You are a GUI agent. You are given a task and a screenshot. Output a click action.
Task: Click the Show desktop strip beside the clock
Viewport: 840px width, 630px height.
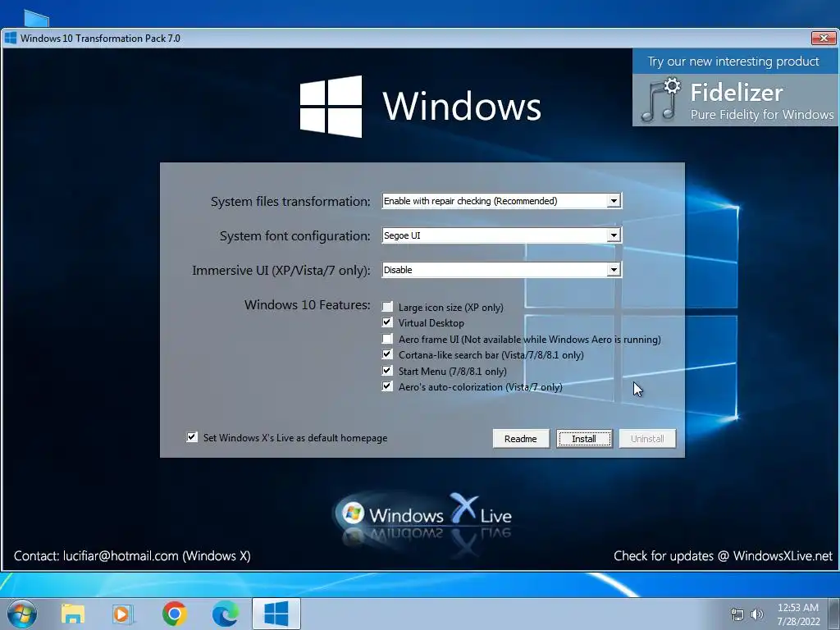click(834, 614)
